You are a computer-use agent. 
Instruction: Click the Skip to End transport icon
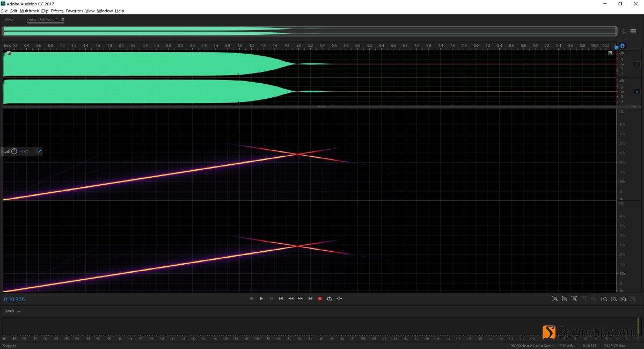click(x=310, y=299)
